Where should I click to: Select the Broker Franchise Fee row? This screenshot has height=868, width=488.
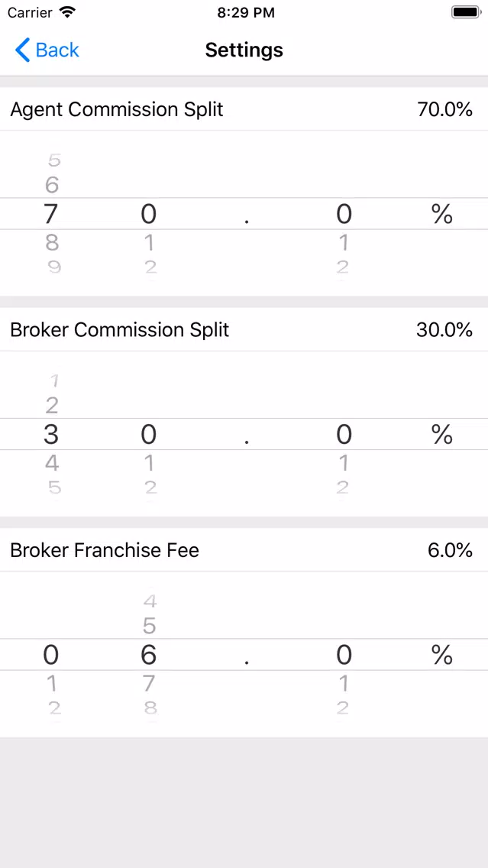pyautogui.click(x=244, y=550)
